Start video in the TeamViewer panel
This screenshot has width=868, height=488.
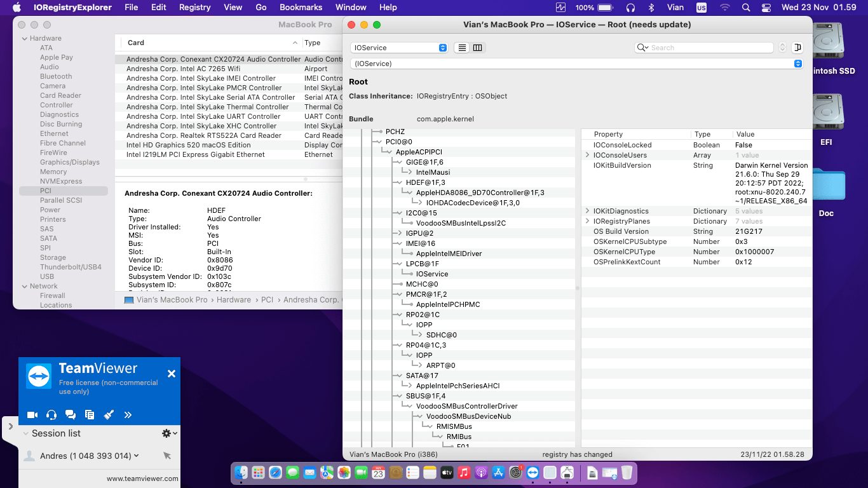(x=32, y=415)
